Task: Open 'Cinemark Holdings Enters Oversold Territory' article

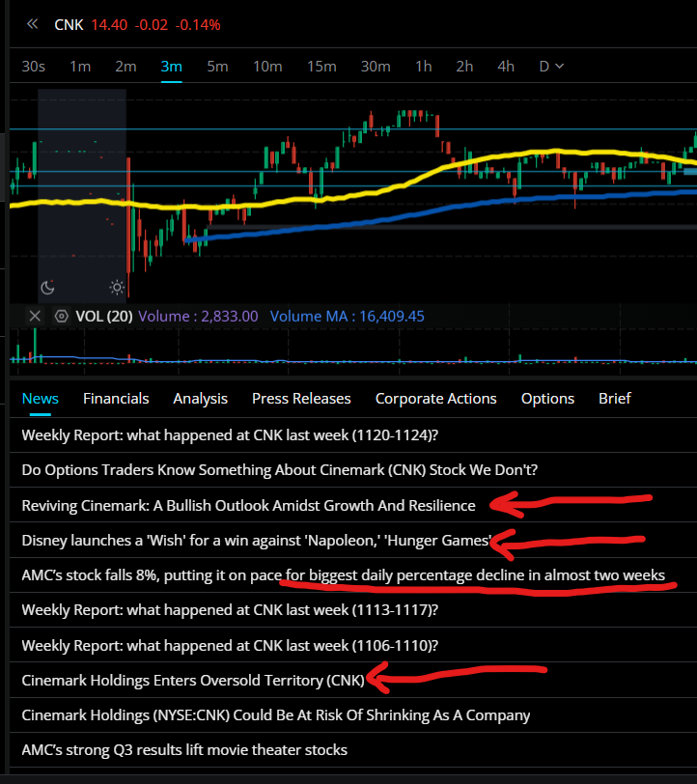Action: [x=353, y=680]
